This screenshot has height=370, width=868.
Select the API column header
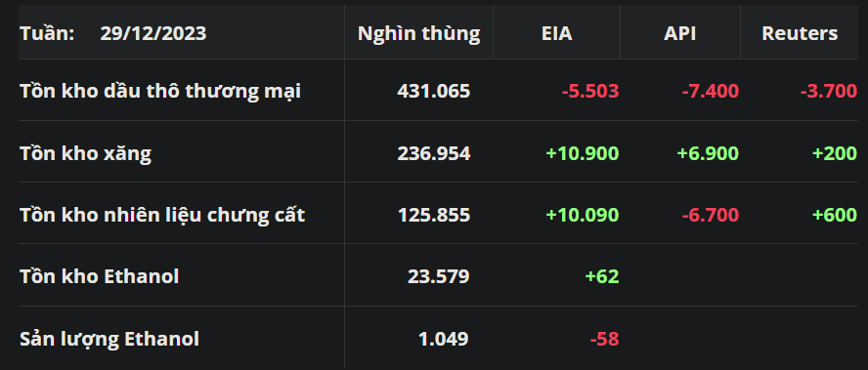pos(679,34)
